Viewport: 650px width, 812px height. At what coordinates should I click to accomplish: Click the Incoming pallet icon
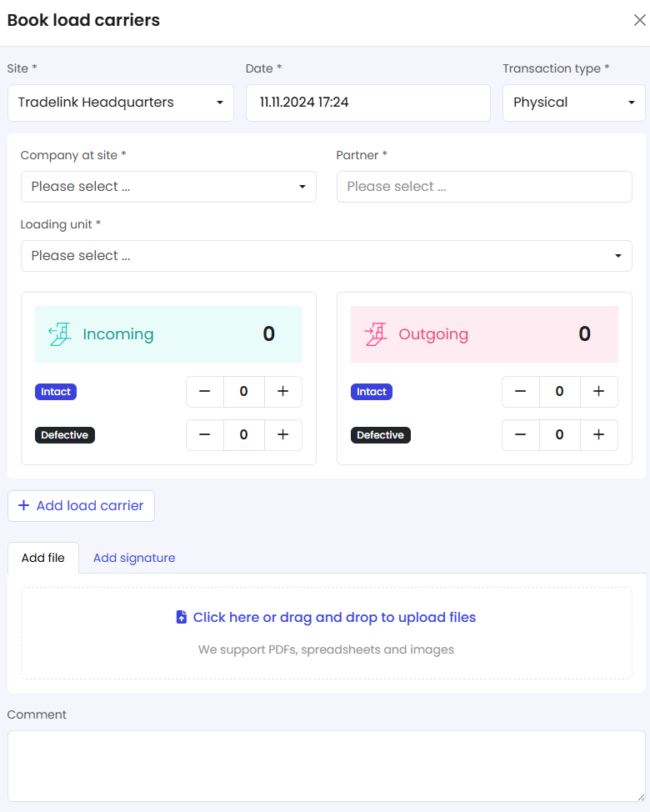click(x=59, y=334)
